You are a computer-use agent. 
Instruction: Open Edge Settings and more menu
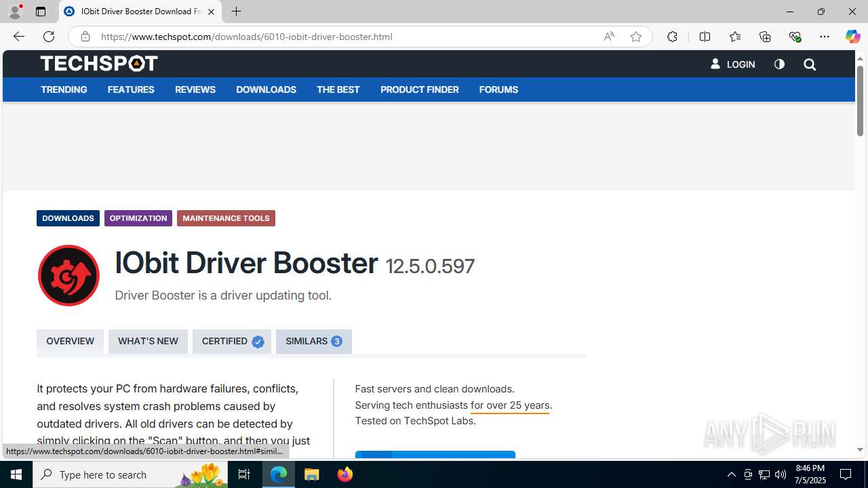click(825, 37)
